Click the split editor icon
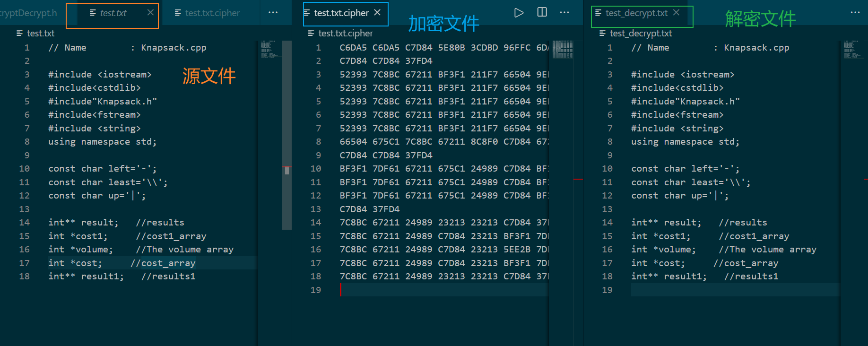Screen dimensions: 868x346 click(x=542, y=12)
